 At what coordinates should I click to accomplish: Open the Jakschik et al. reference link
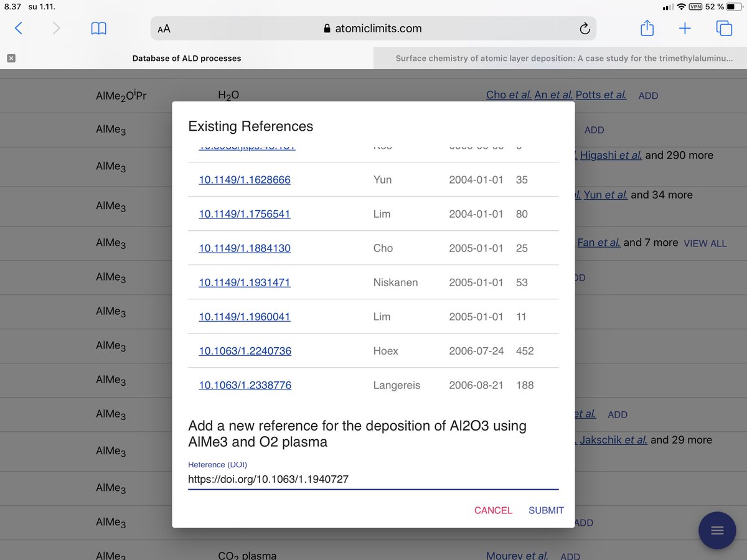613,440
